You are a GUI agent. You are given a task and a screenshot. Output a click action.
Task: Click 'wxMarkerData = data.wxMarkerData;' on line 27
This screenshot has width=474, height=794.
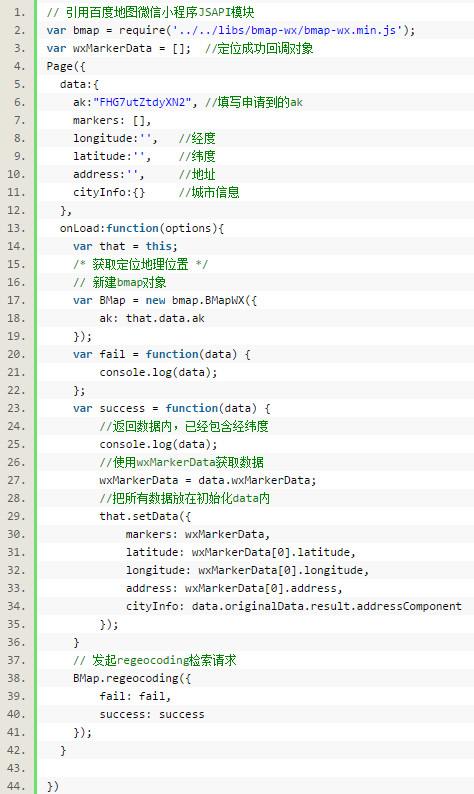pyautogui.click(x=208, y=480)
